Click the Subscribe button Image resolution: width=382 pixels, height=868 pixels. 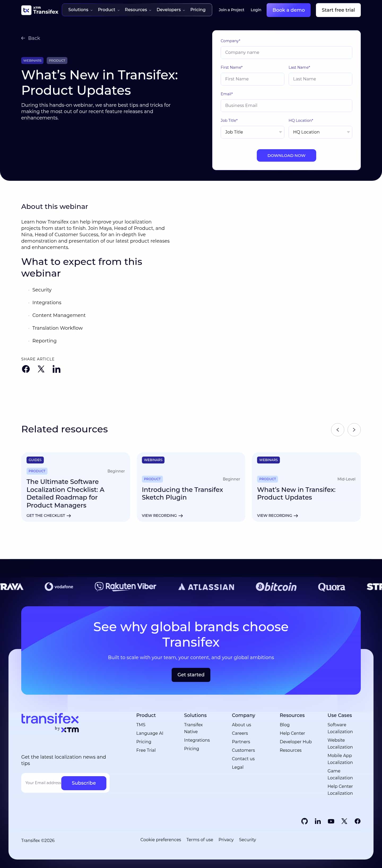pyautogui.click(x=84, y=783)
